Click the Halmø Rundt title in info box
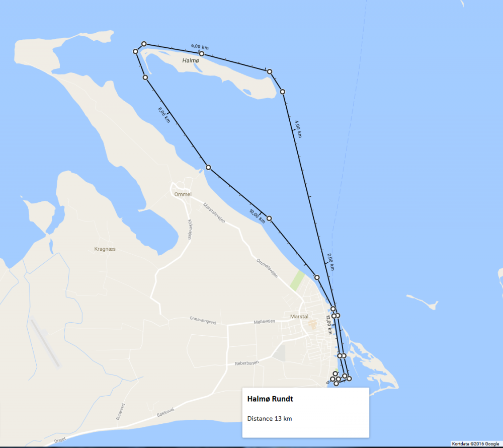Image resolution: width=503 pixels, height=448 pixels. point(270,399)
